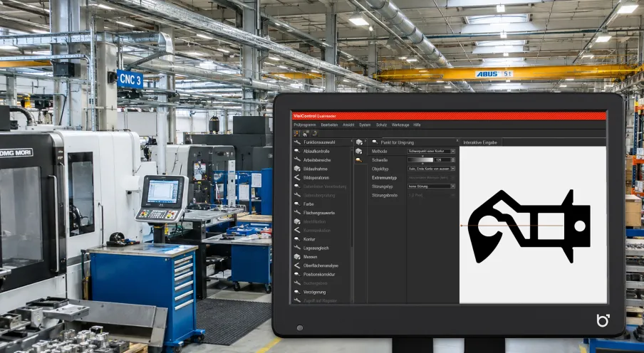This screenshot has width=644, height=353.
Task: Open the Werkzeuge menu
Action: 400,125
